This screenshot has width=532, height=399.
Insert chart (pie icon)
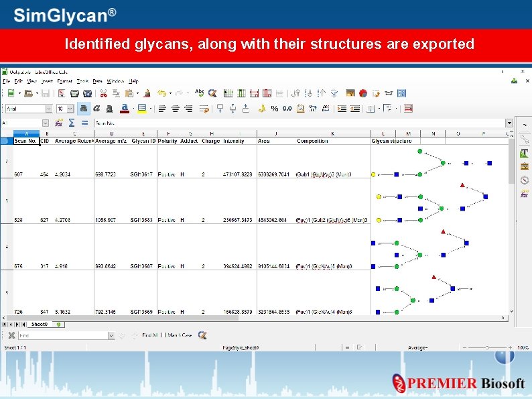point(363,93)
